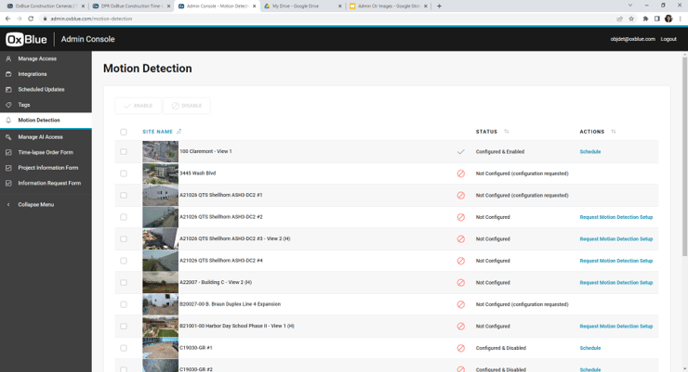Click the Tags icon in sidebar
The width and height of the screenshot is (688, 372).
tap(8, 105)
